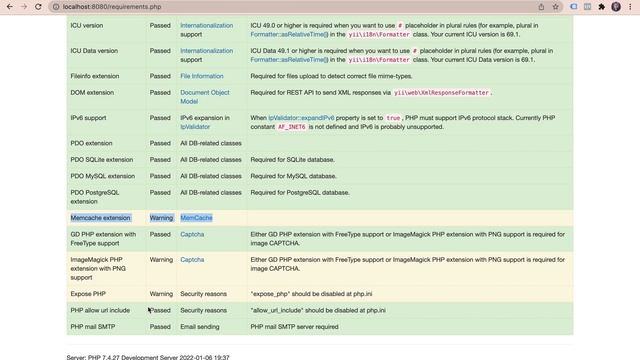The height and width of the screenshot is (360, 640).
Task: Open the File Information link
Action: [x=202, y=76]
